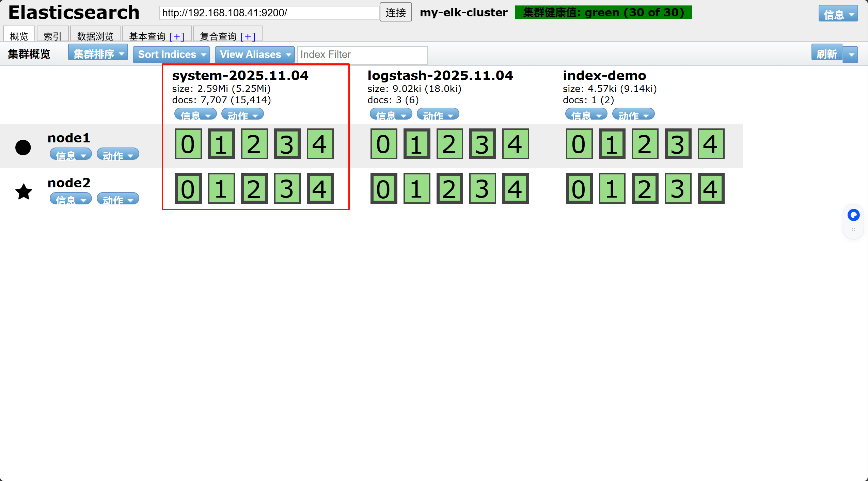The image size is (868, 481).
Task: Click the [+] link beside 复合查询
Action: pyautogui.click(x=248, y=36)
